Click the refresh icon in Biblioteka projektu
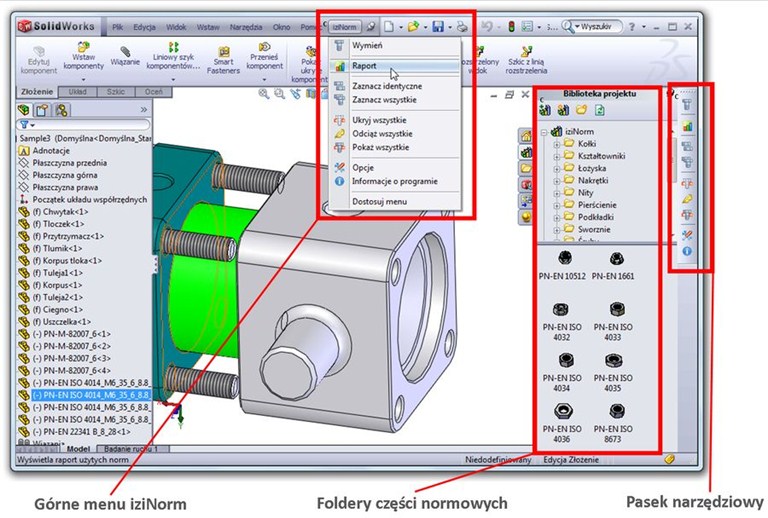Viewport: 768px width, 518px height. tap(600, 110)
